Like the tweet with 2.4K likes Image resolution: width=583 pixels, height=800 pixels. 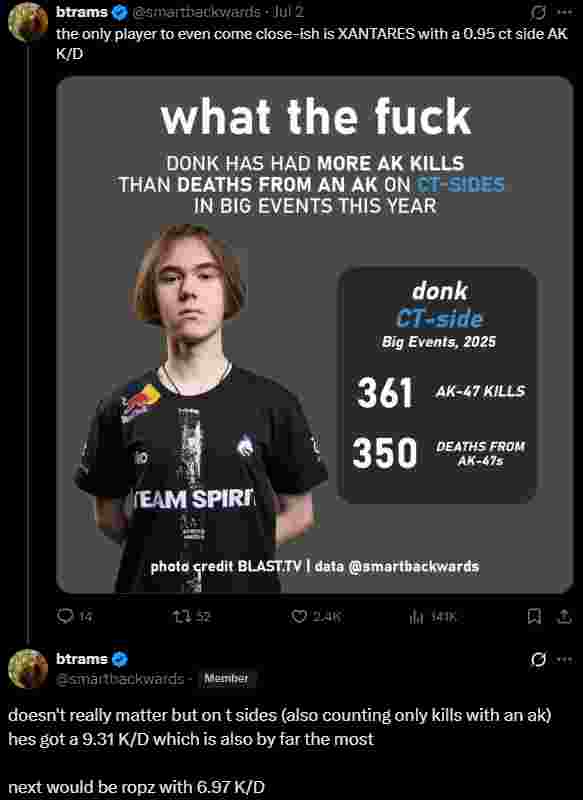tap(315, 617)
